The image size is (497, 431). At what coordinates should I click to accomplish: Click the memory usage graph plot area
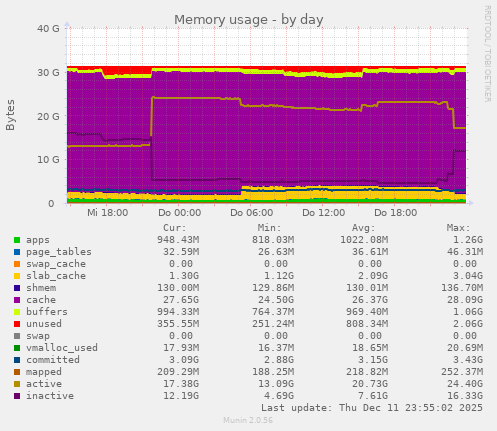[267, 116]
